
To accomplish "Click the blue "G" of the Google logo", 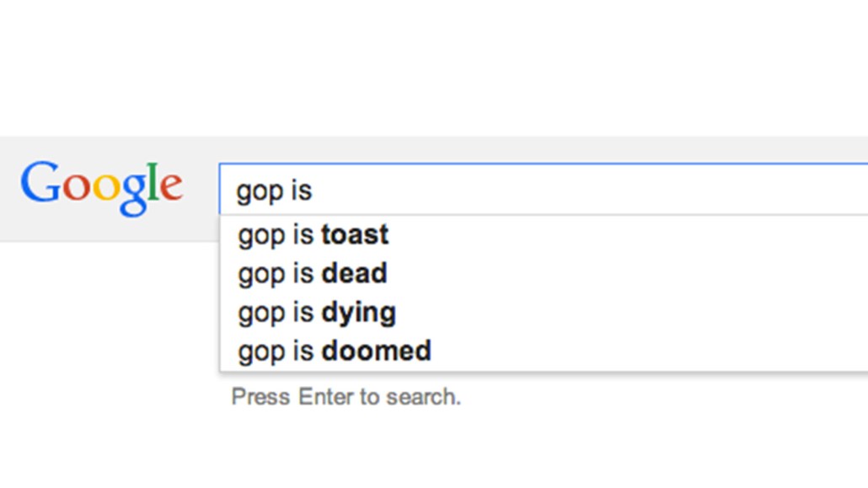I will [40, 182].
